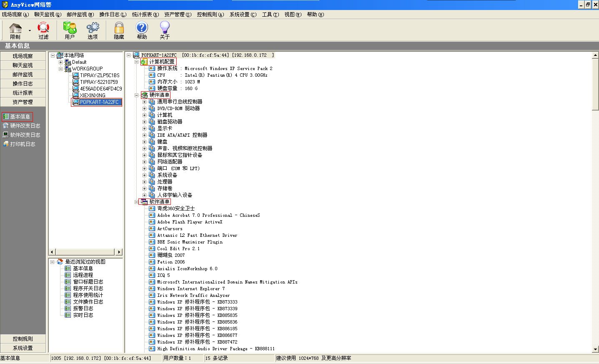Click right arrow of network tree scrollbar

[119, 252]
